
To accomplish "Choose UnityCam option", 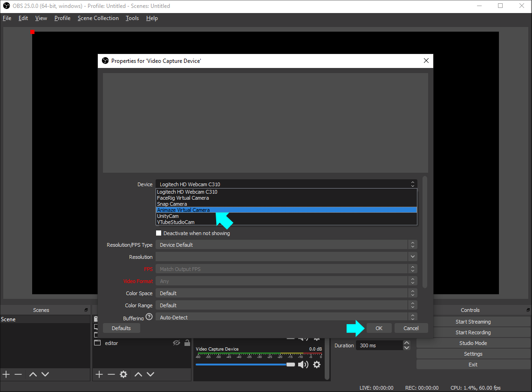I will pyautogui.click(x=286, y=216).
